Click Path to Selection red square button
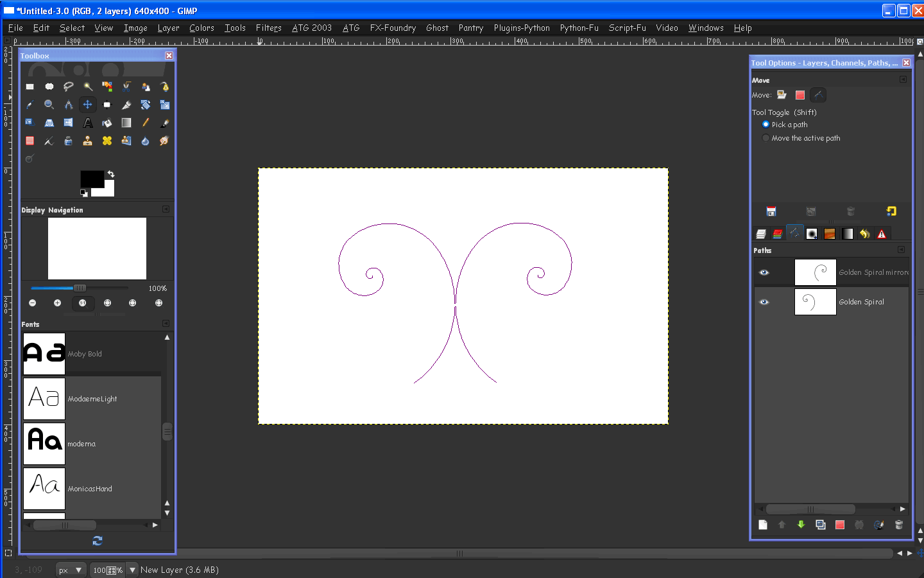Image resolution: width=924 pixels, height=578 pixels. [x=840, y=525]
